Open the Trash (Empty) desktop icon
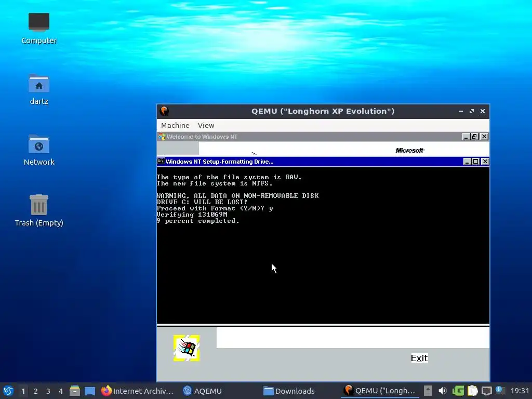Screen dimensions: 532x399 click(38, 210)
